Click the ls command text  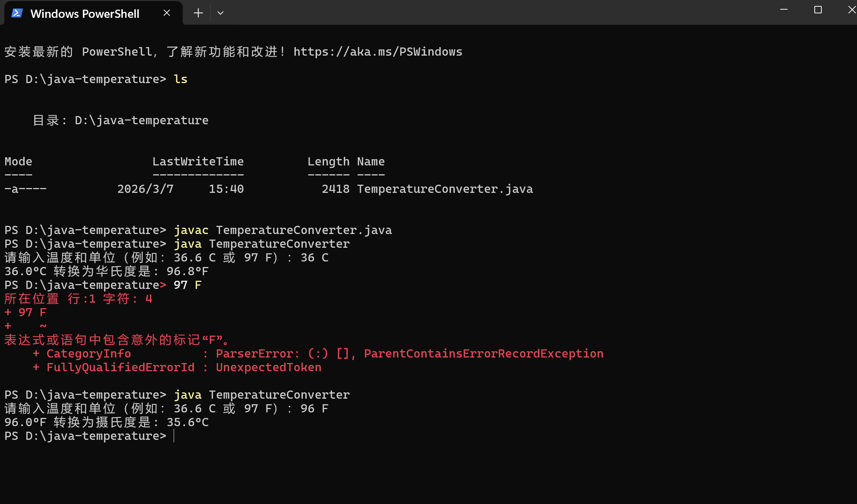tap(180, 79)
